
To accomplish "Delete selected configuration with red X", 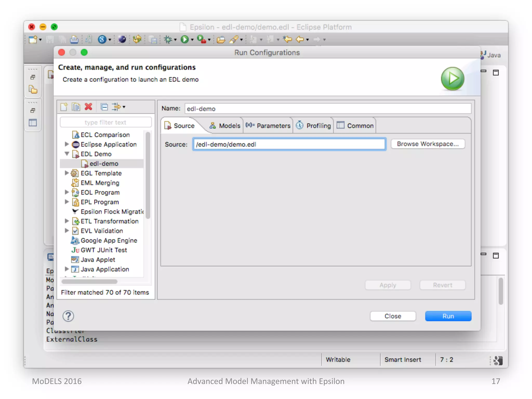I will click(x=88, y=107).
